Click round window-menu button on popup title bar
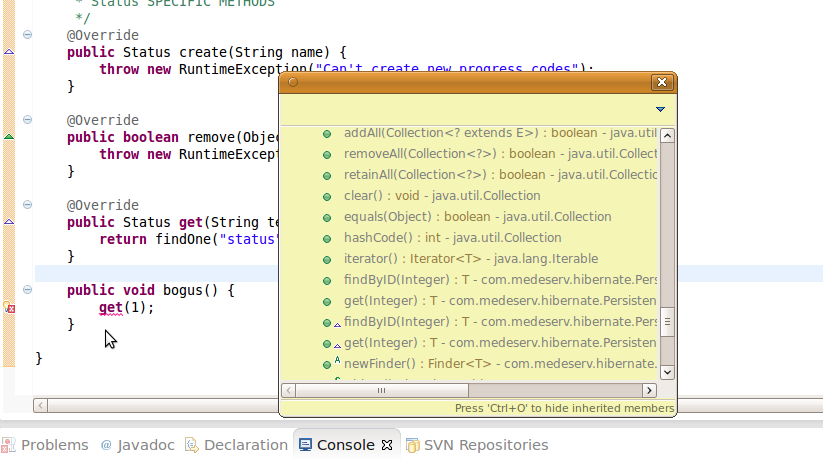The image size is (823, 459). 293,82
